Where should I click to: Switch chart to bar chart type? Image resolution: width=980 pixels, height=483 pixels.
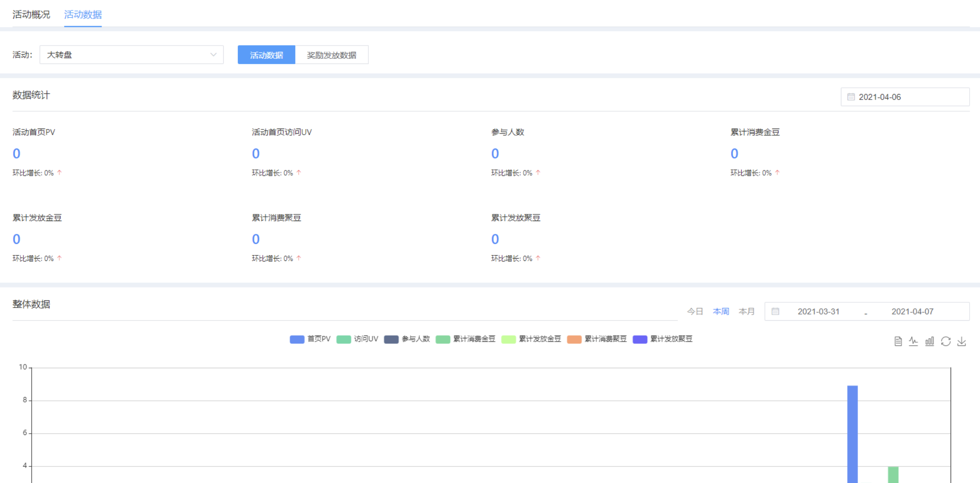930,341
